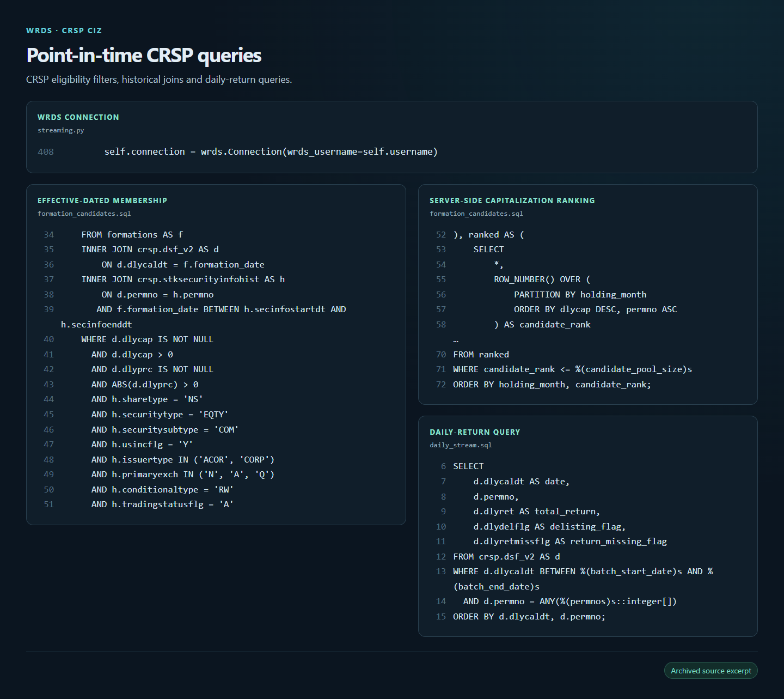Select the "SERVER-SIDE CAPITALIZATION RANKING" card title
The width and height of the screenshot is (784, 699).
pyautogui.click(x=512, y=200)
